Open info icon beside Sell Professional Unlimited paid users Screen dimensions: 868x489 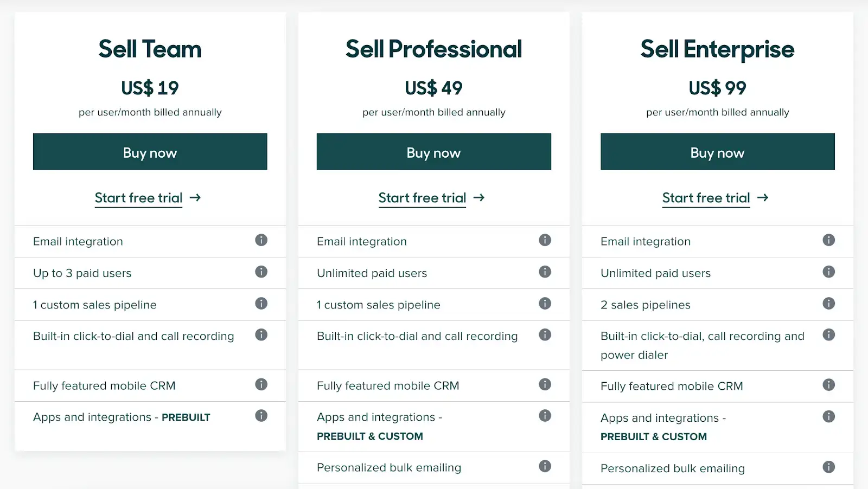tap(545, 272)
